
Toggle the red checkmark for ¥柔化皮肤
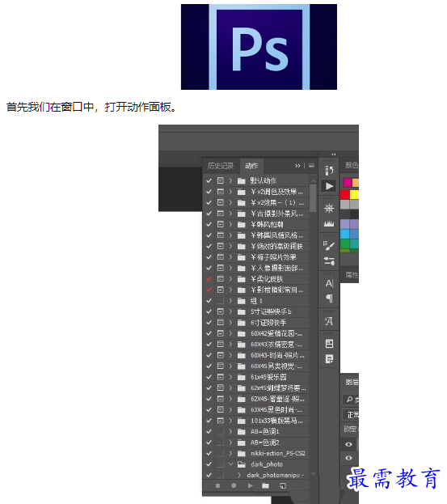209,279
